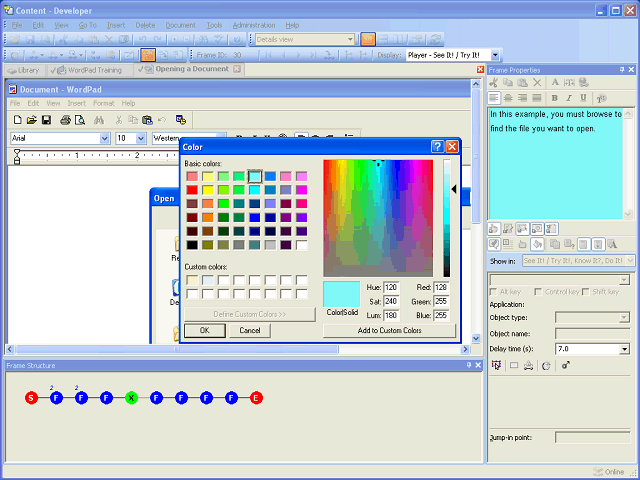Click the highlighted orange frame view toolbar icon
The image size is (640, 480).
(x=148, y=55)
